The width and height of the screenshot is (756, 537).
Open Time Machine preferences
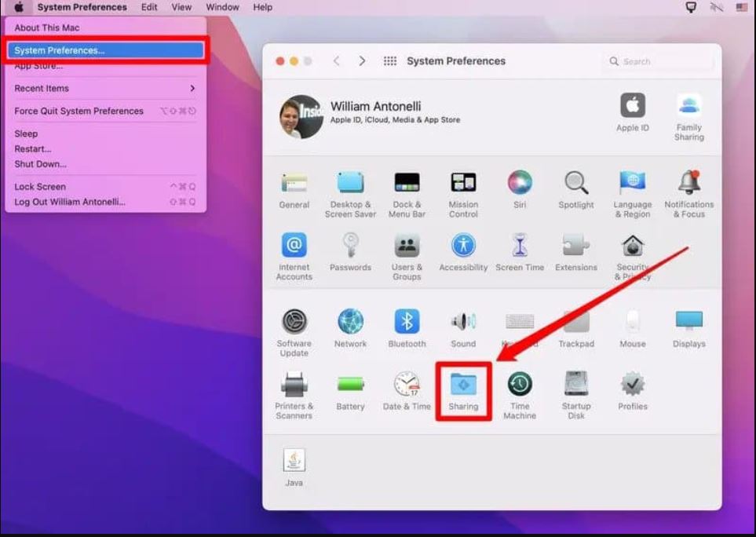[520, 395]
